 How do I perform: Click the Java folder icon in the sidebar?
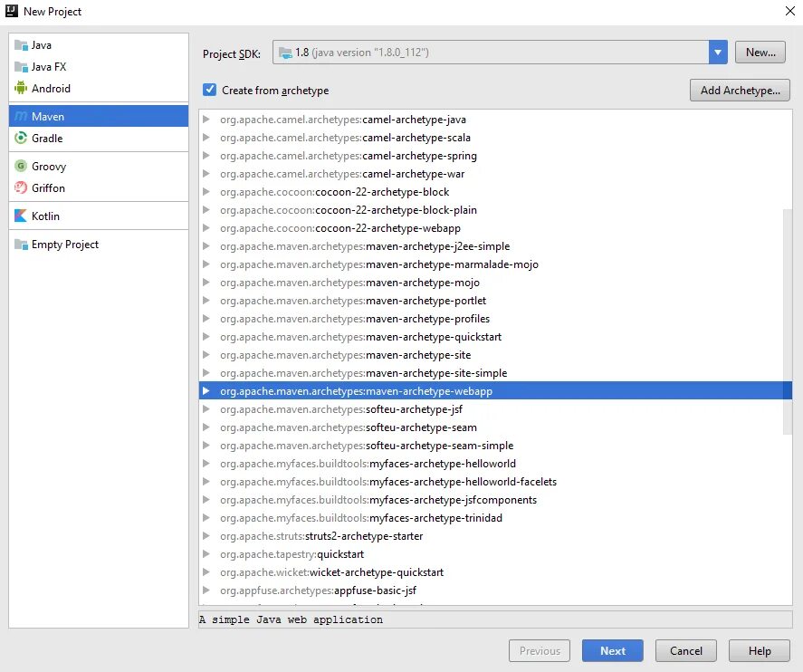[x=21, y=45]
